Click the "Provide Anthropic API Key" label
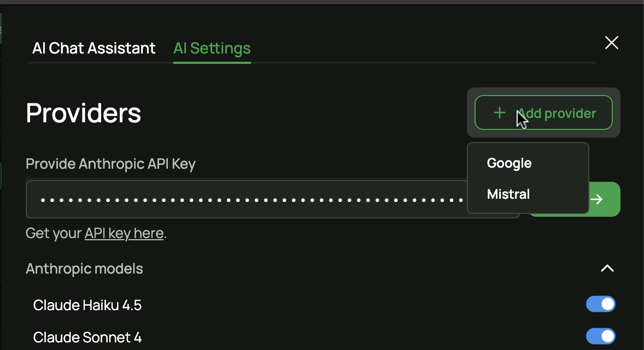 (110, 164)
